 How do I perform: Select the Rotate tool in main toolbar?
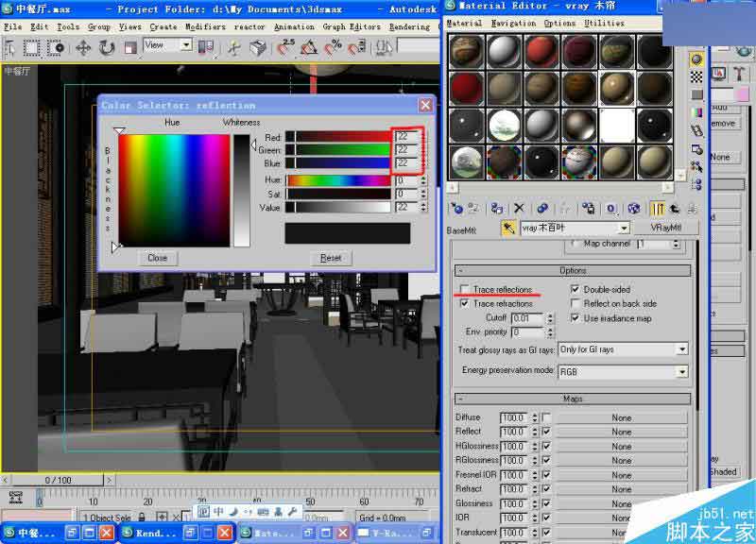click(106, 46)
